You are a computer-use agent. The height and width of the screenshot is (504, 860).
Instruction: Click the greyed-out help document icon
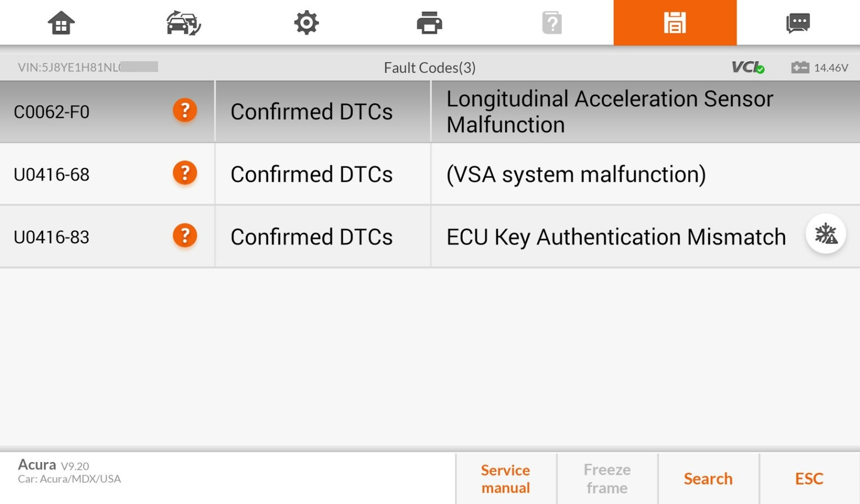pyautogui.click(x=552, y=23)
